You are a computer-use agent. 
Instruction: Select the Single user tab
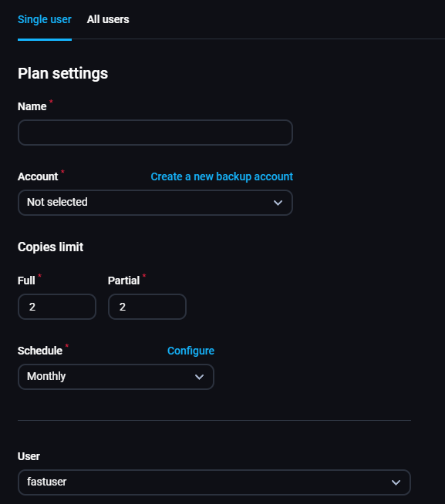[45, 19]
